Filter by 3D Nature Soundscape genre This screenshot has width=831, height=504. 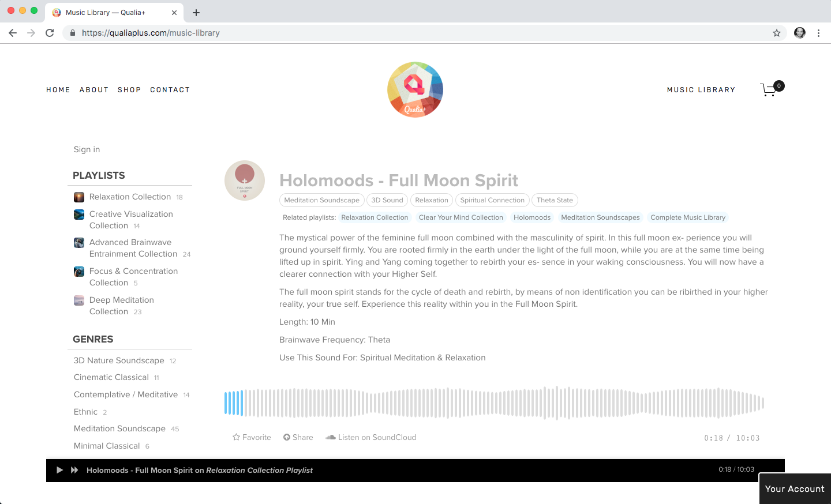point(119,360)
